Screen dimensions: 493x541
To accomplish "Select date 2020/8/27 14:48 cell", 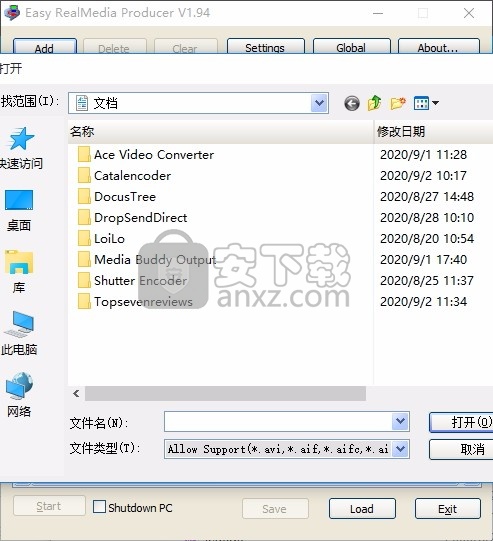I will [427, 197].
